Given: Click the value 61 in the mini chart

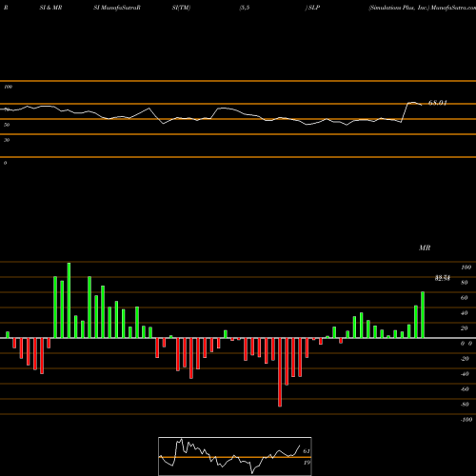Looking at the screenshot, I should tap(307, 451).
